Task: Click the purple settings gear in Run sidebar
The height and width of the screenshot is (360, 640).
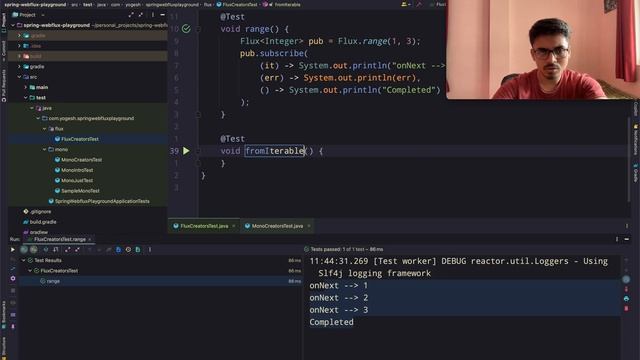Action: [13, 278]
